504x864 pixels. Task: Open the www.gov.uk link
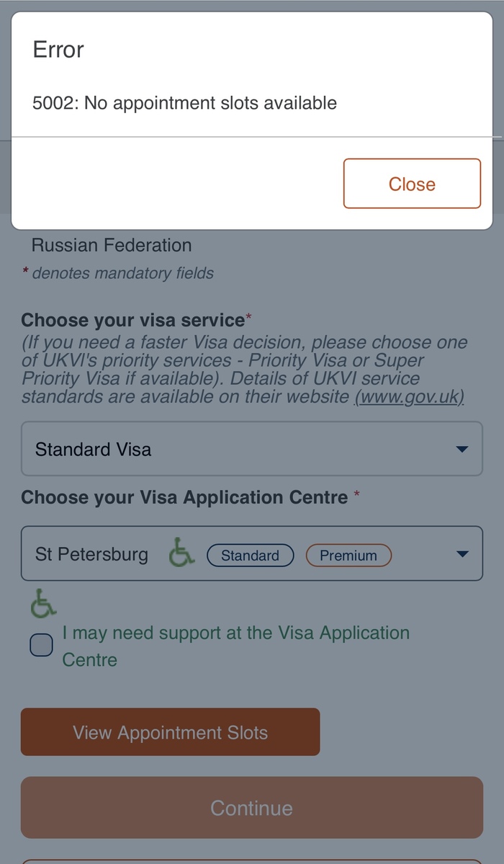[409, 397]
